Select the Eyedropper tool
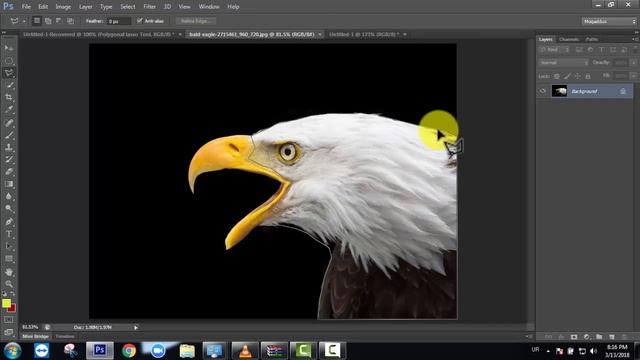The width and height of the screenshot is (640, 360). (x=9, y=110)
